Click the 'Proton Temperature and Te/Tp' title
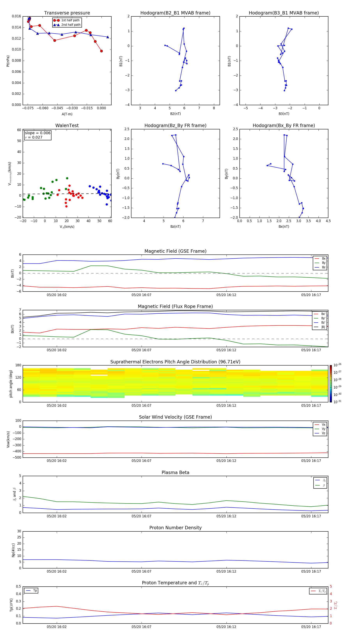The image size is (351, 644). coord(175,583)
